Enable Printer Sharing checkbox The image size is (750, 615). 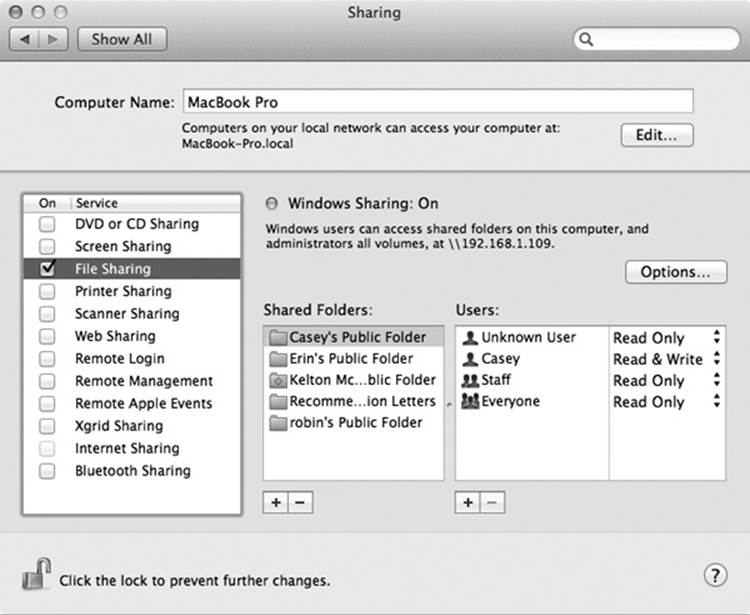[x=47, y=291]
